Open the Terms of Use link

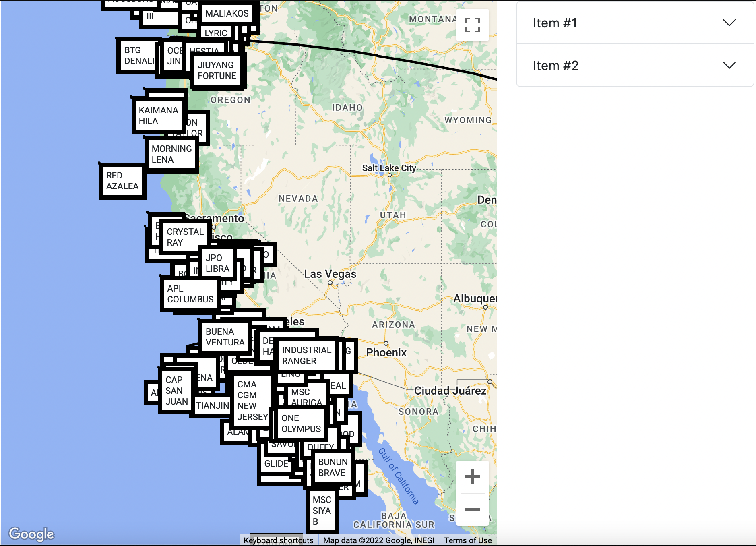pyautogui.click(x=468, y=540)
